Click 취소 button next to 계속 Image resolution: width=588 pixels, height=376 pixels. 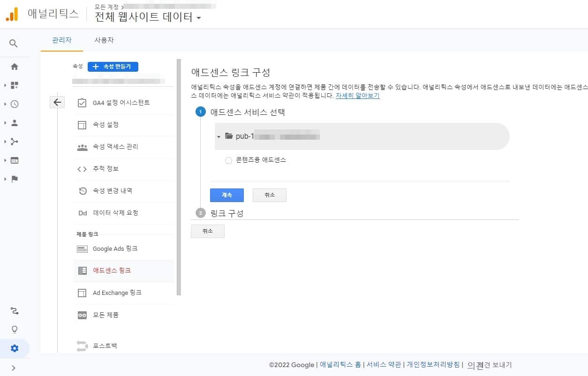pos(270,195)
